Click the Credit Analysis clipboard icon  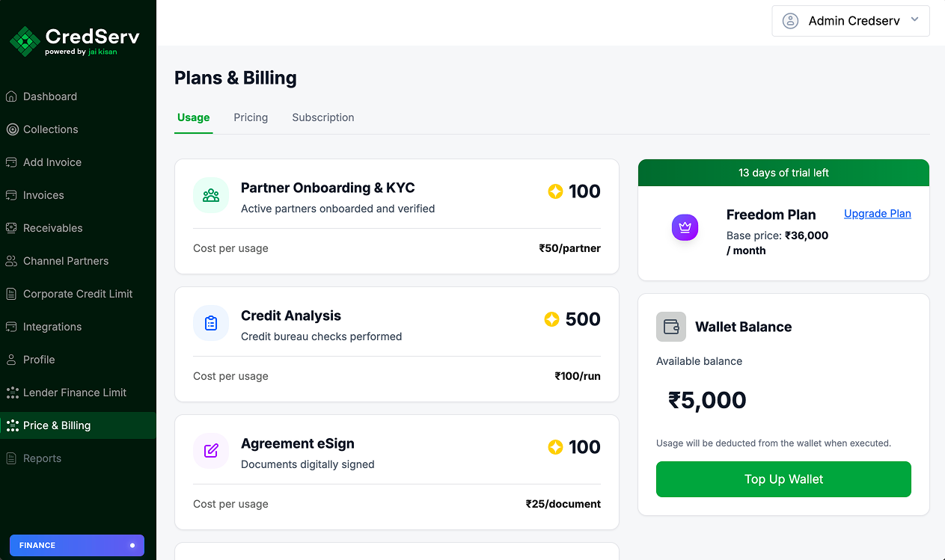click(211, 323)
